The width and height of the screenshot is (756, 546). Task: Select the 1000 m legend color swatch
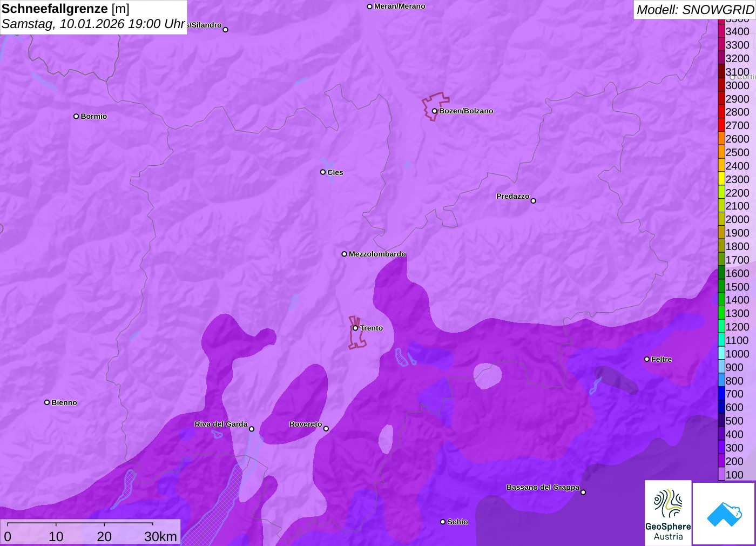pos(721,353)
